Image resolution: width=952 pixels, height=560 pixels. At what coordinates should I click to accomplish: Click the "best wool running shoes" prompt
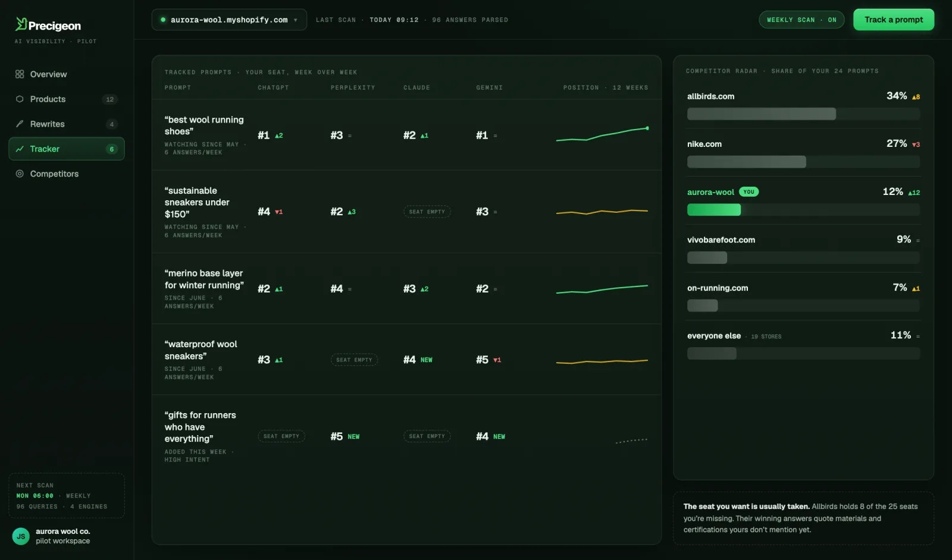click(x=204, y=125)
